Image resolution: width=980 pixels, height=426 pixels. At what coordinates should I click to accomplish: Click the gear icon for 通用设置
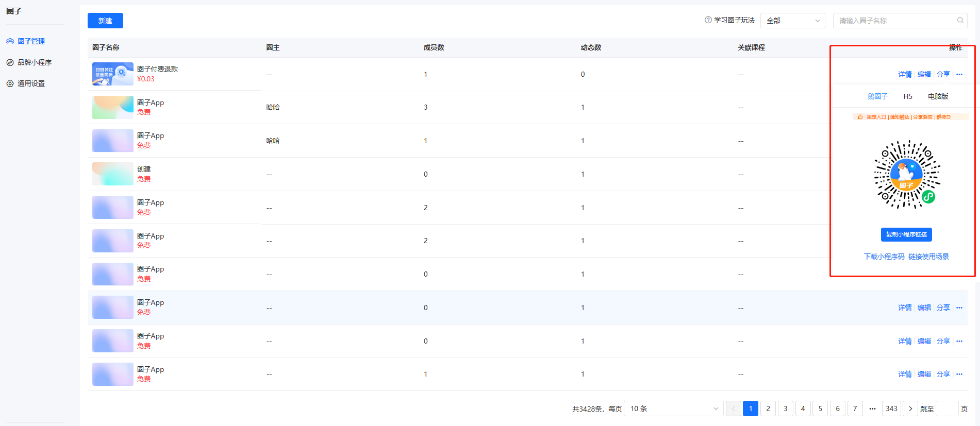coord(10,83)
